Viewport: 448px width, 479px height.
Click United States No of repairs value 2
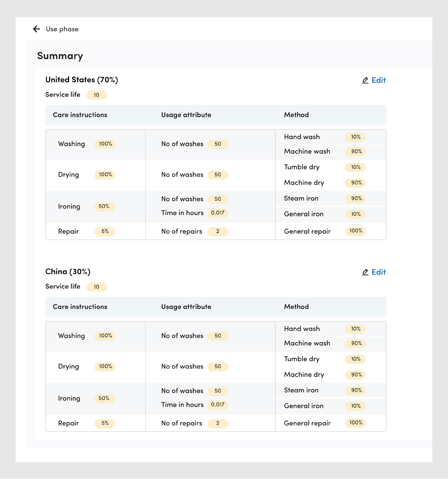218,232
